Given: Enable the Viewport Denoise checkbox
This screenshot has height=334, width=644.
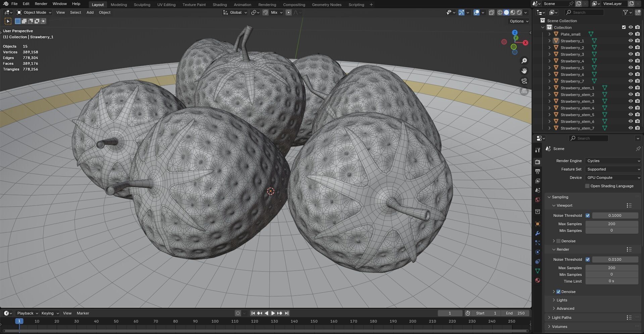Looking at the screenshot, I should tap(558, 241).
